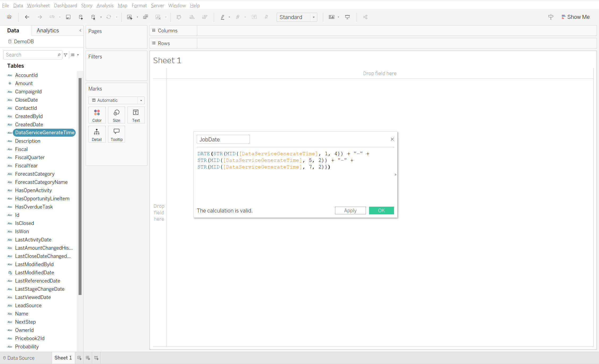599x364 pixels.
Task: Click the filter icon beside Search
Action: click(66, 55)
